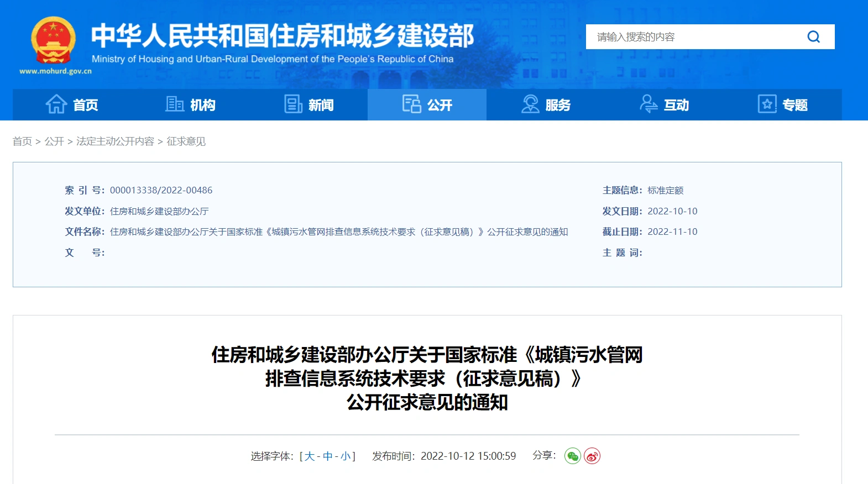Viewport: 868px width, 484px height.
Task: Click the building icon beside 机构
Action: (175, 104)
